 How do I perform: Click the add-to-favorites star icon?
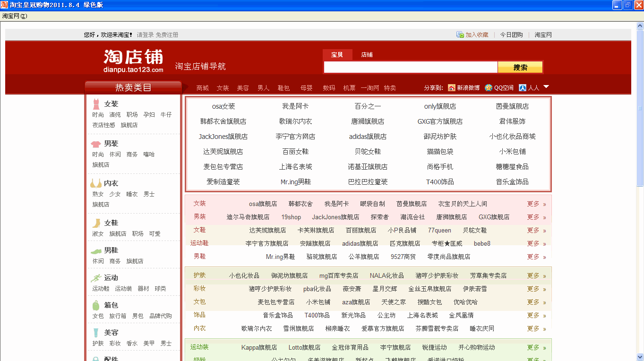[x=460, y=34]
